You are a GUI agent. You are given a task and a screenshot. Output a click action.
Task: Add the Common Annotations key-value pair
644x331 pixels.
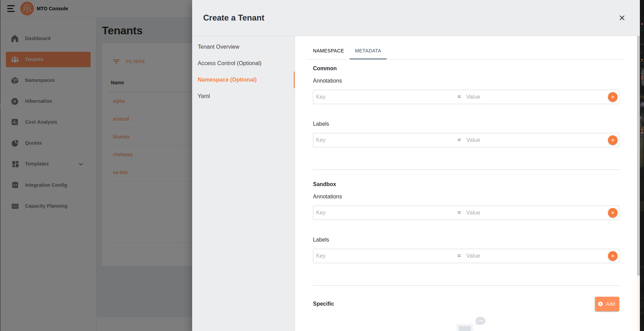pyautogui.click(x=612, y=97)
